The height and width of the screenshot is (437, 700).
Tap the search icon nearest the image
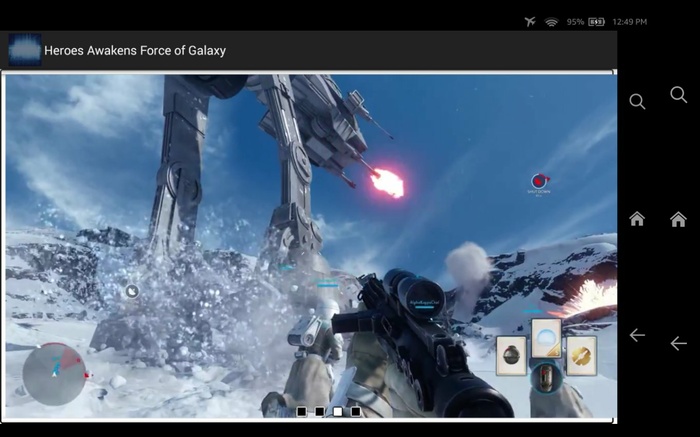click(637, 102)
